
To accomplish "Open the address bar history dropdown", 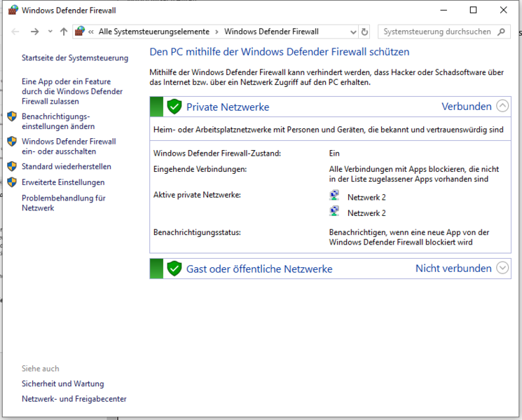I will coord(353,32).
